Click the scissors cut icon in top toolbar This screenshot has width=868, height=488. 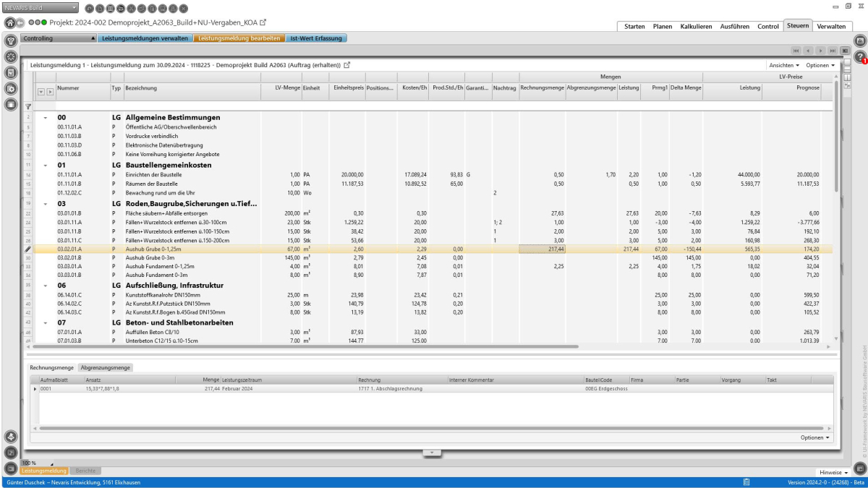[x=131, y=9]
